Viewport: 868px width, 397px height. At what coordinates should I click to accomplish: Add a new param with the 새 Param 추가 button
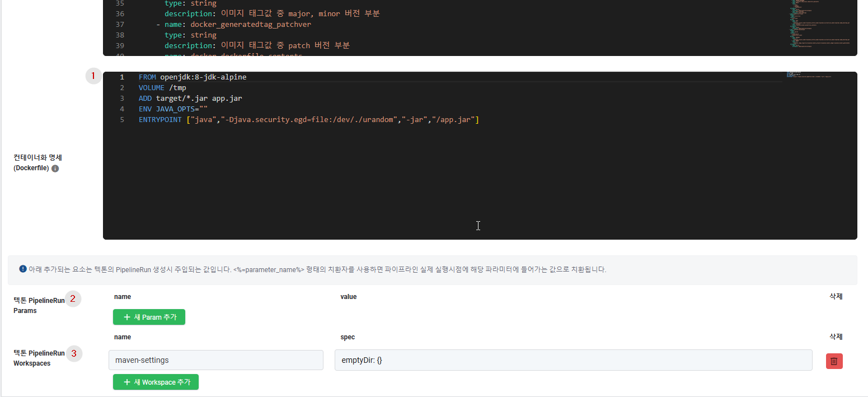(149, 317)
